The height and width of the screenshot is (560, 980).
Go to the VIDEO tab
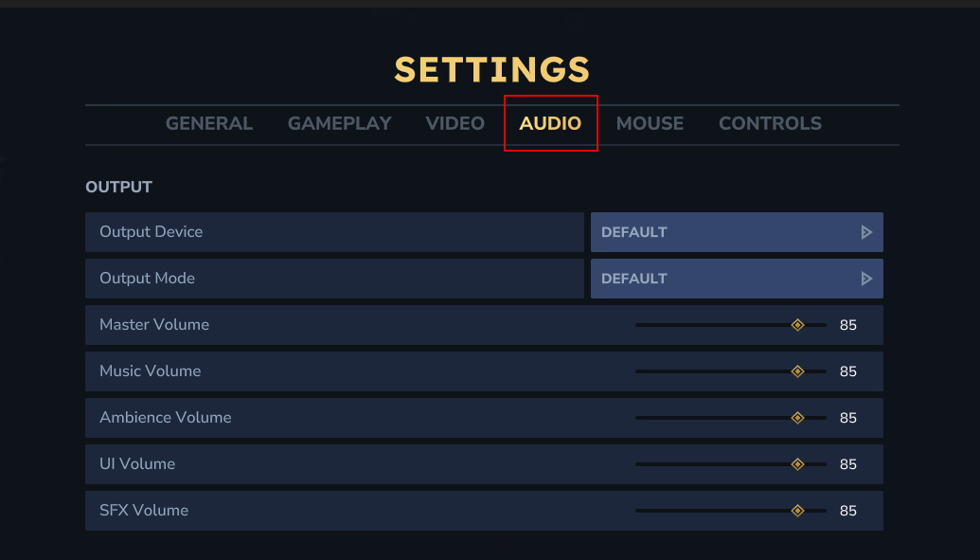click(455, 123)
